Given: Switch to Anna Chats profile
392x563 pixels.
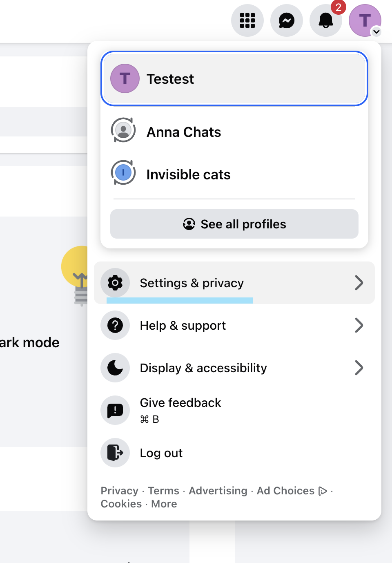Looking at the screenshot, I should (184, 132).
